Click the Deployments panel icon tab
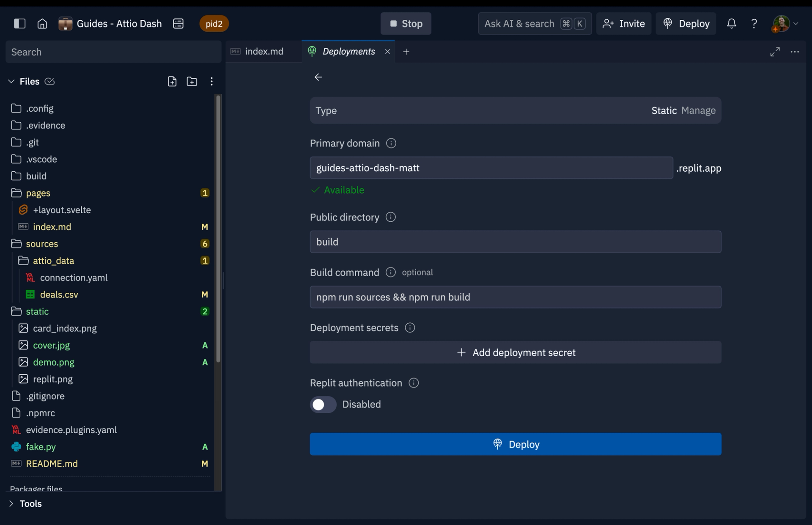Image resolution: width=812 pixels, height=525 pixels. pyautogui.click(x=313, y=50)
